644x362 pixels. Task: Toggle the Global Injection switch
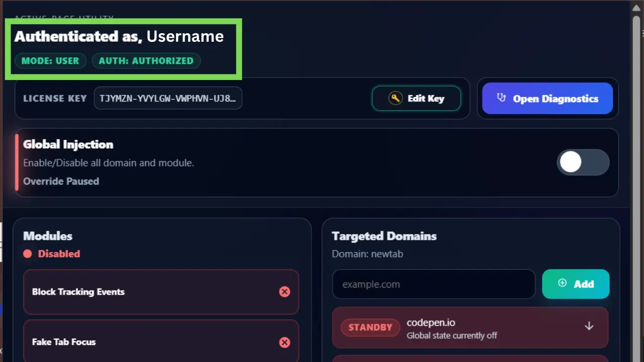583,162
